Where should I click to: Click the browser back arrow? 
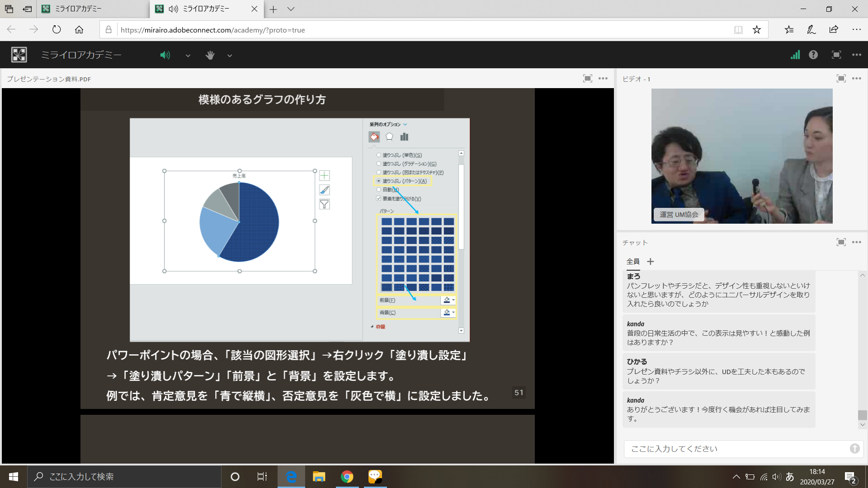coord(11,30)
